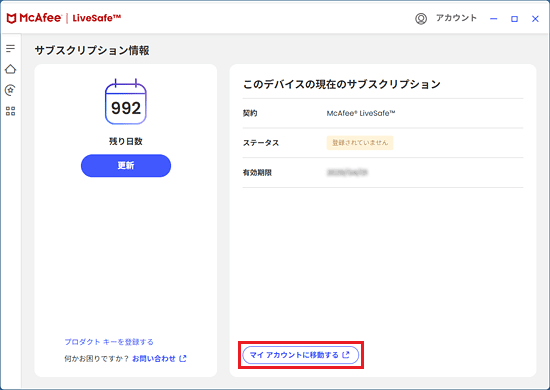550x390 pixels.
Task: Close the McAfee window
Action: click(x=535, y=19)
